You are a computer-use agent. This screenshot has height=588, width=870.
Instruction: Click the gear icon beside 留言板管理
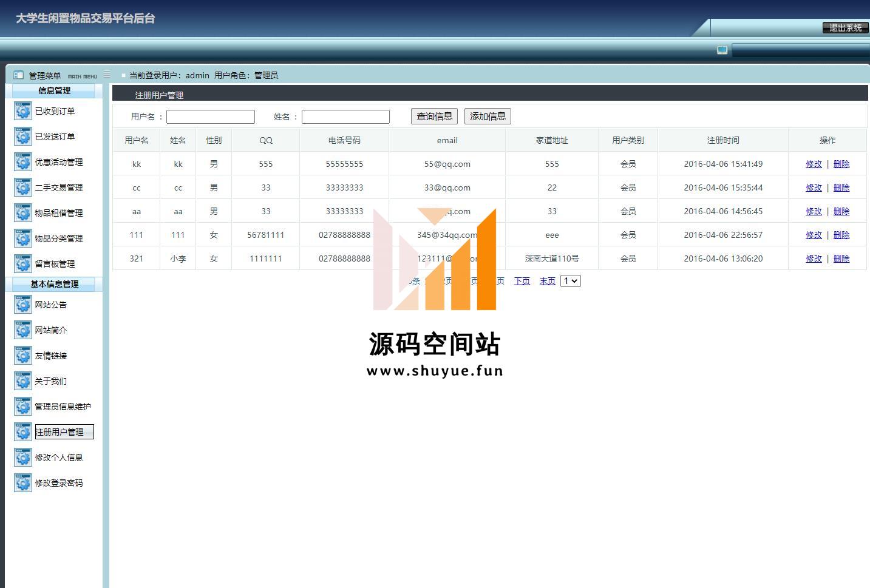coord(22,264)
